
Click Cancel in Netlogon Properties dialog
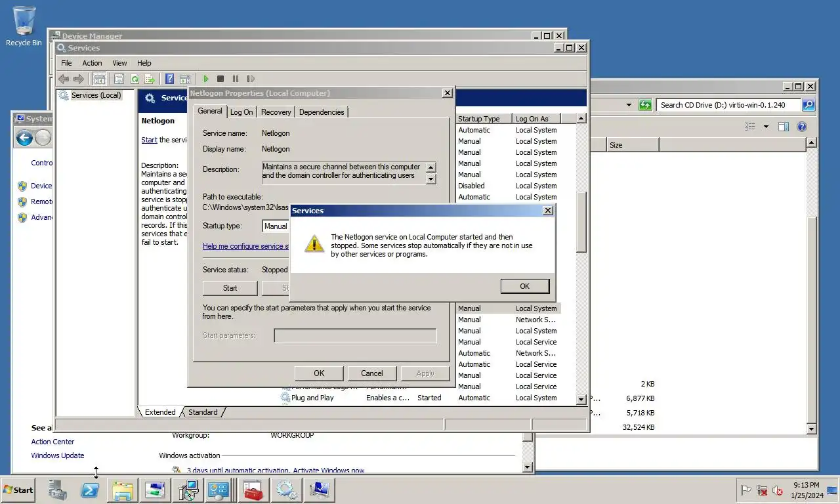point(372,373)
